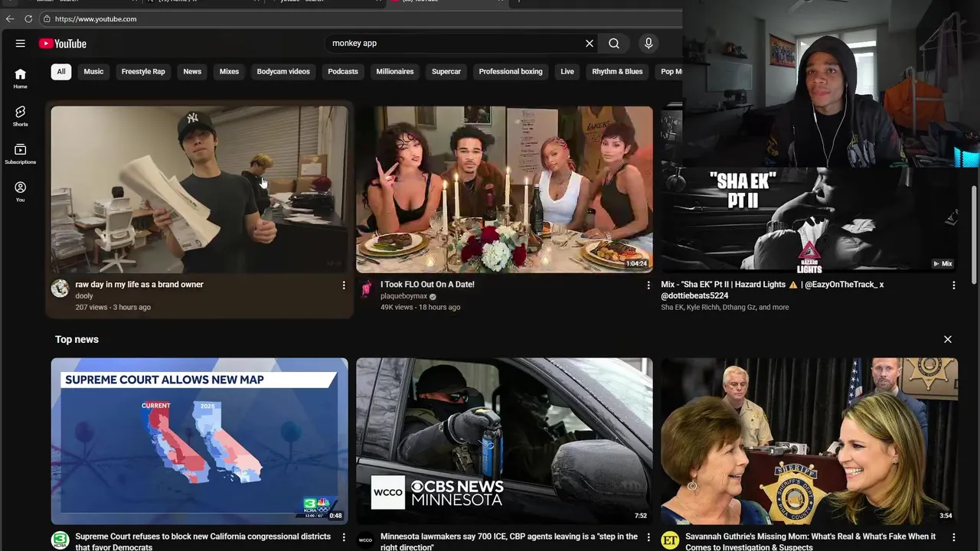Play the Savannah Guthrie sheriff news thumbnail
980x551 pixels.
click(x=809, y=441)
